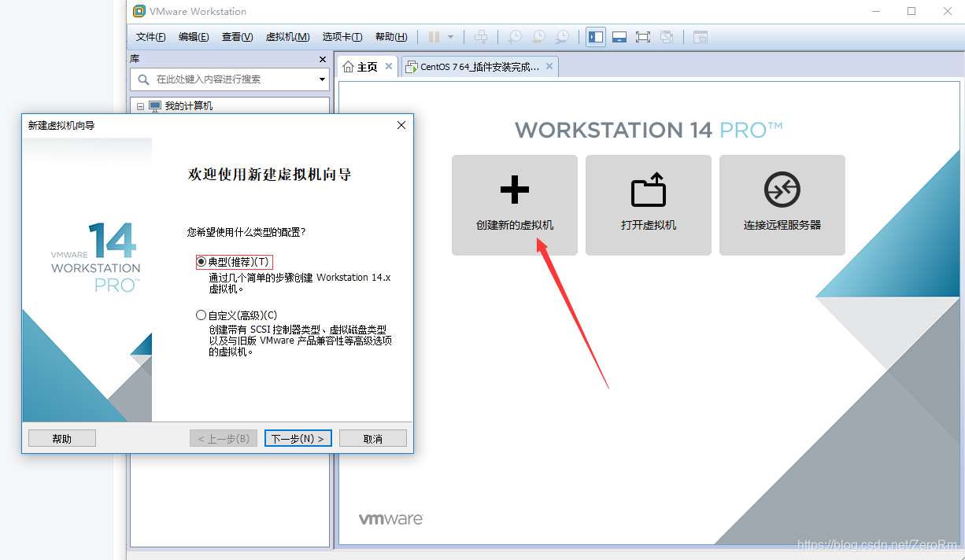Click the console view toolbar icon
Image resolution: width=965 pixels, height=560 pixels.
[x=701, y=37]
